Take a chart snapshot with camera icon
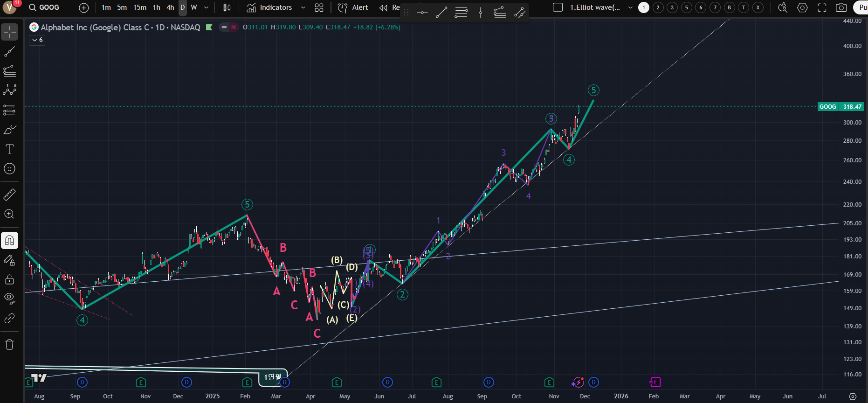 (x=841, y=7)
